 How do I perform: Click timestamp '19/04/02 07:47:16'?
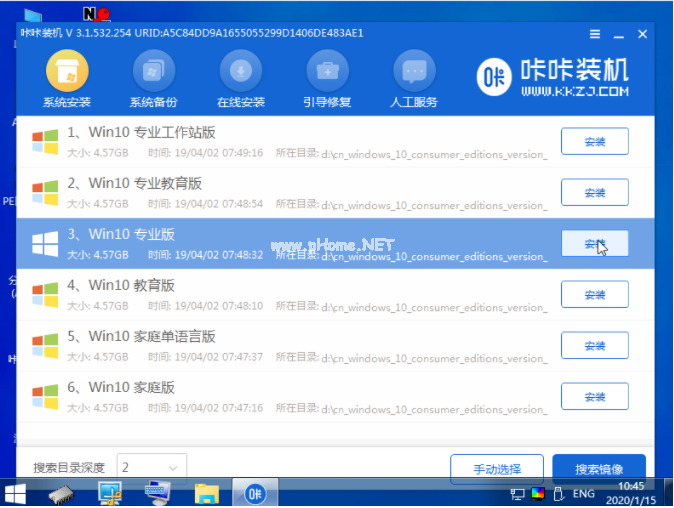[x=218, y=408]
